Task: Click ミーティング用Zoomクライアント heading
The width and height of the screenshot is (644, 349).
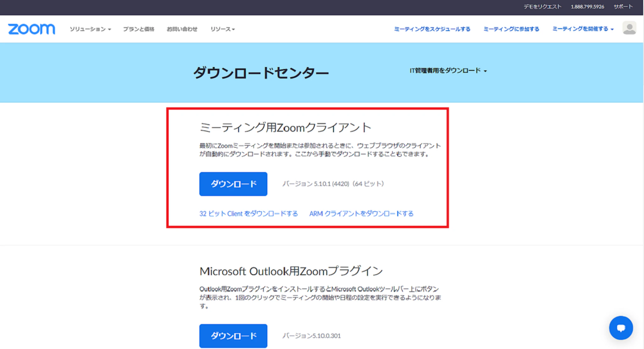Action: (285, 127)
